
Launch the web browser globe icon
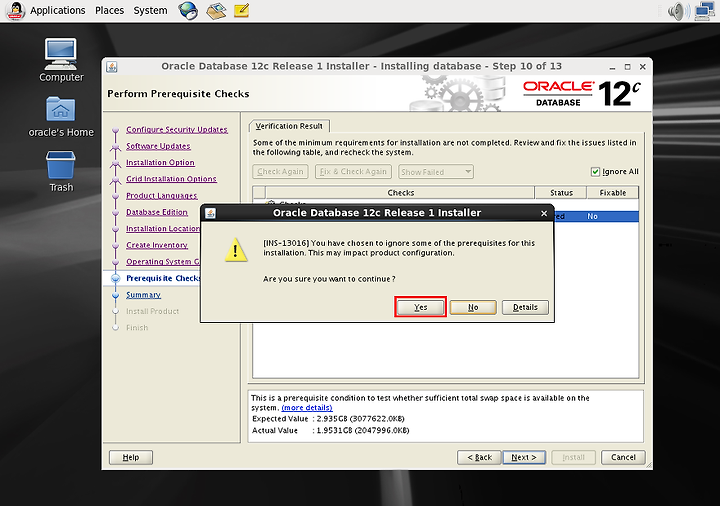pyautogui.click(x=188, y=11)
